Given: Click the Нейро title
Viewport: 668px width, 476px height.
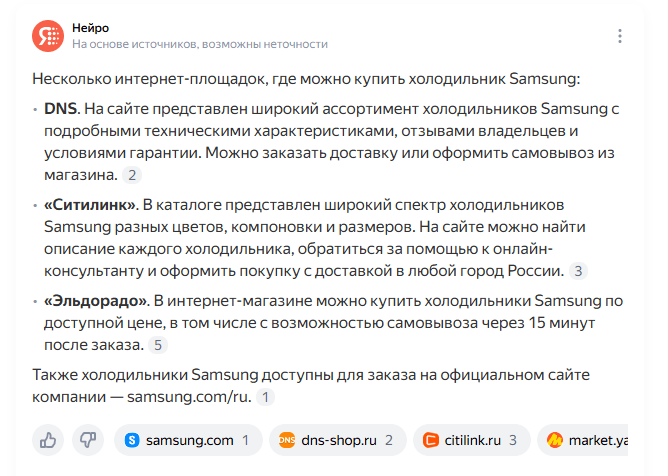Looking at the screenshot, I should tap(91, 27).
